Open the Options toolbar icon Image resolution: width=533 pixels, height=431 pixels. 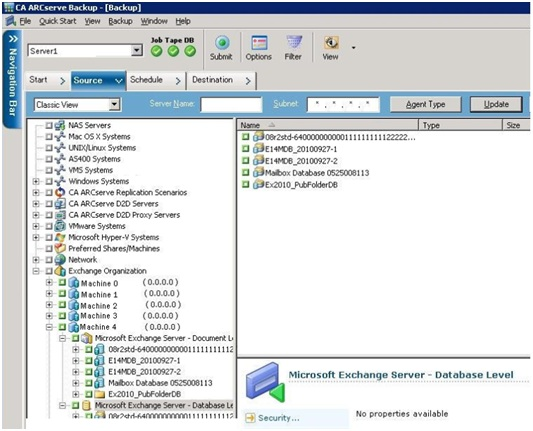coord(259,43)
